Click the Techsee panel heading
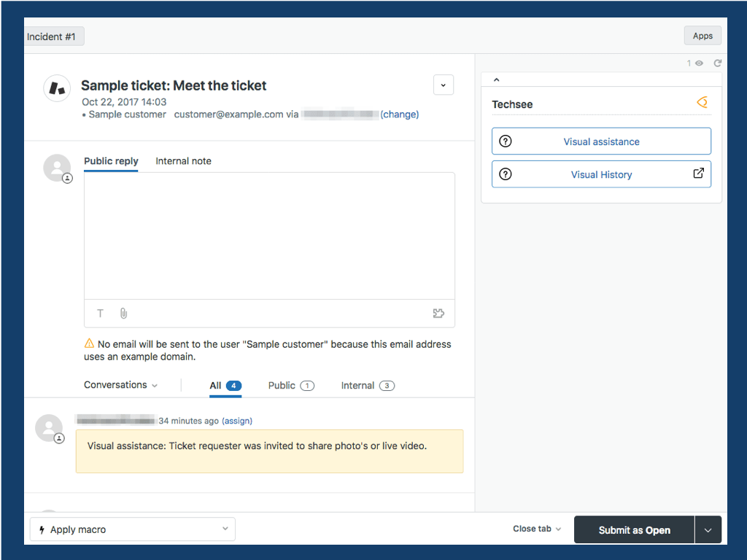This screenshot has height=560, width=747. coord(512,104)
